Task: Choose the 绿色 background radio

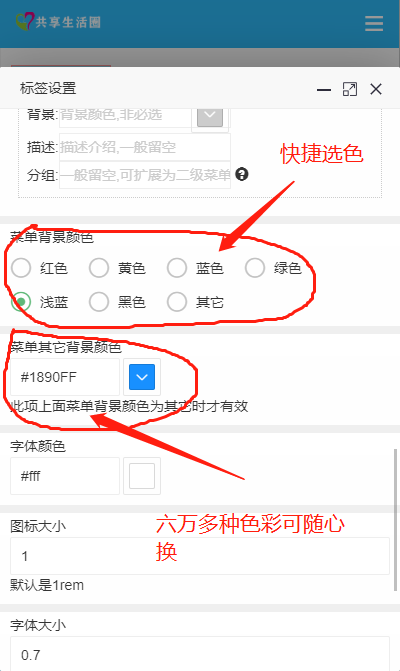Action: click(x=255, y=268)
